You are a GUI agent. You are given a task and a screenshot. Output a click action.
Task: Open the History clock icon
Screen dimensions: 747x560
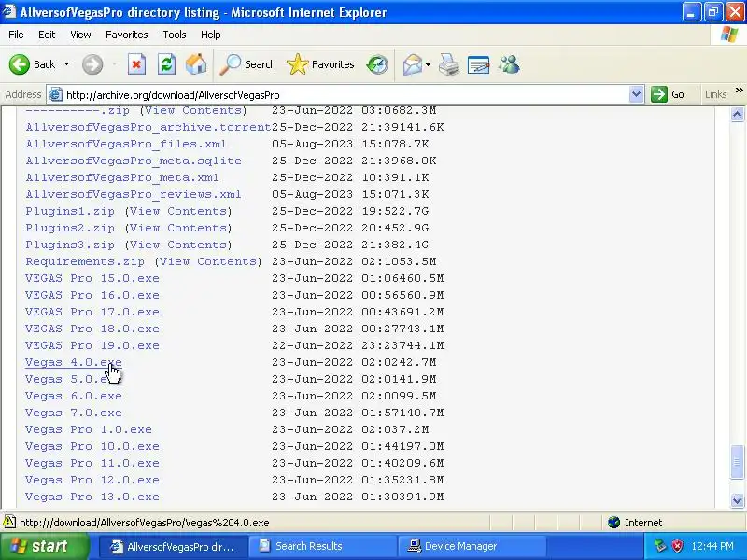click(x=377, y=64)
